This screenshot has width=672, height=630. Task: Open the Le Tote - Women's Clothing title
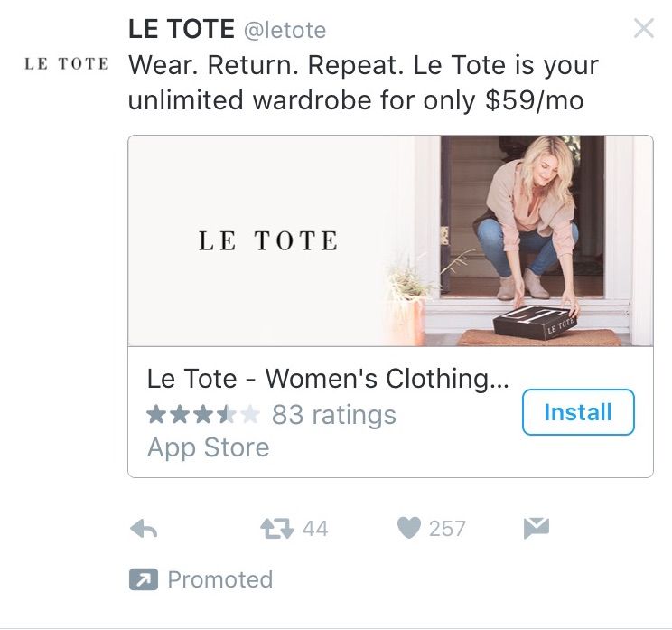click(328, 379)
